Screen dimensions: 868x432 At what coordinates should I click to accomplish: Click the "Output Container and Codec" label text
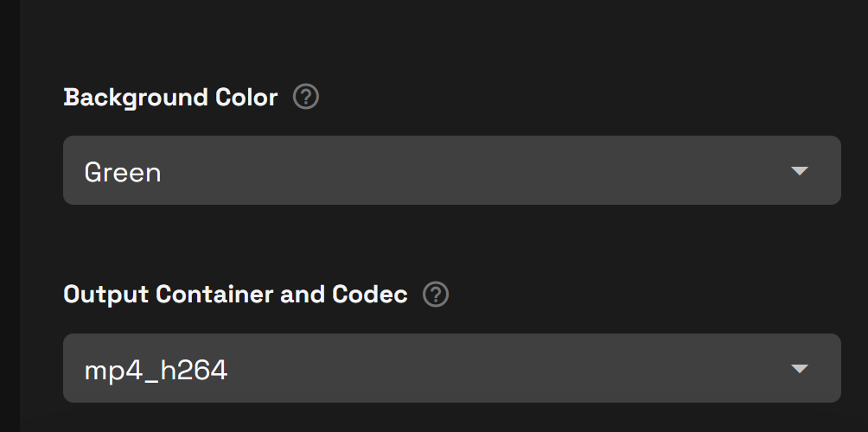coord(235,295)
